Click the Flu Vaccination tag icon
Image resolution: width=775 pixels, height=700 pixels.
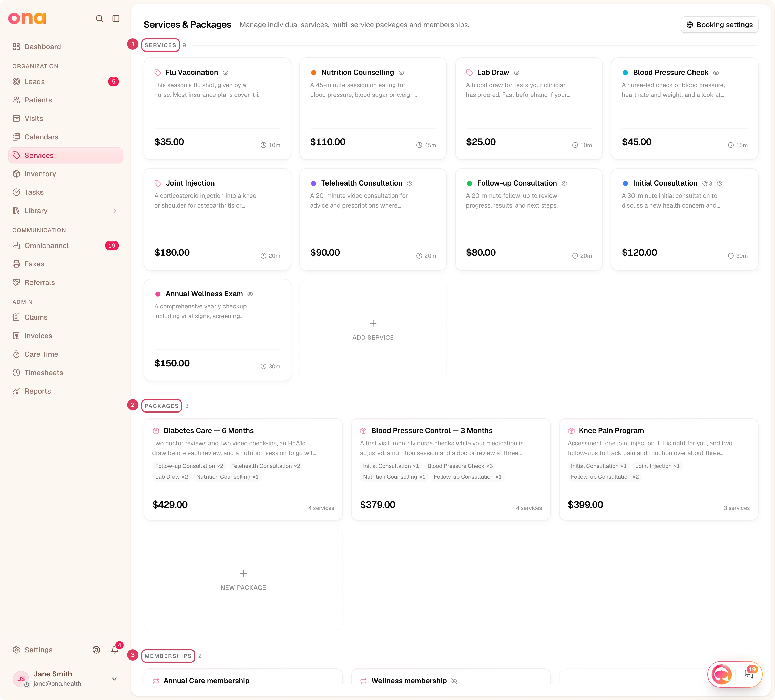[x=158, y=73]
